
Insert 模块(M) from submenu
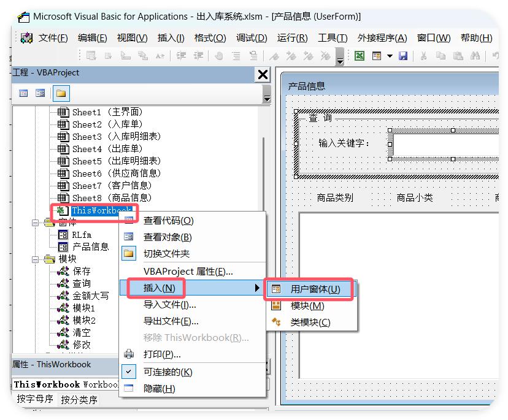tap(311, 306)
